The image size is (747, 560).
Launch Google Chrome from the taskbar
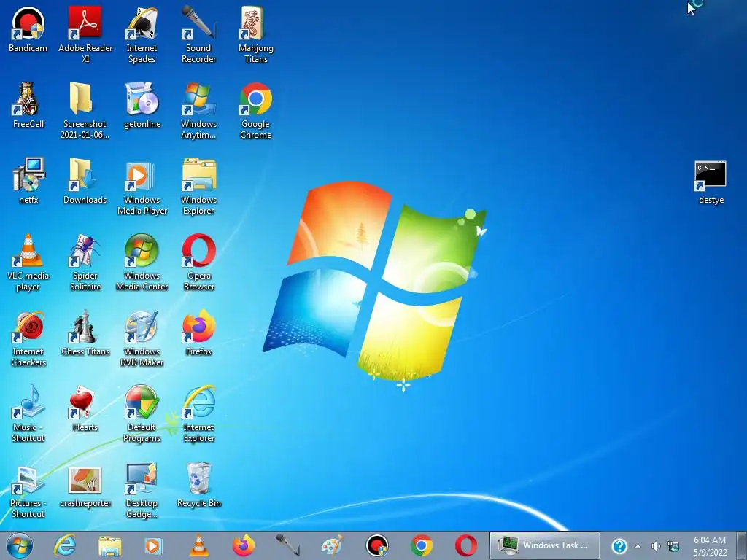(422, 545)
